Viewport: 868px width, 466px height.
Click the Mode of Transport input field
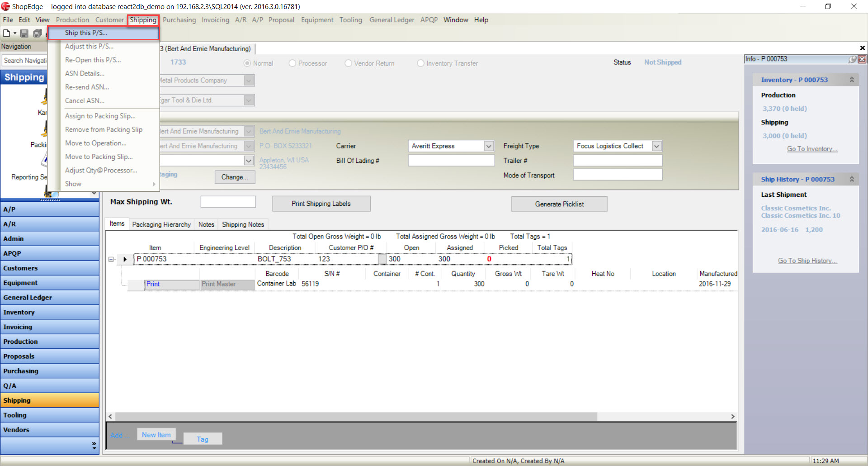[618, 175]
